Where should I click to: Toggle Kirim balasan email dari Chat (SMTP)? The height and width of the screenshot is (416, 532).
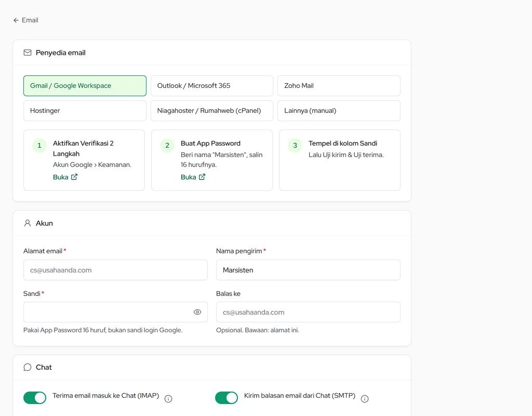pyautogui.click(x=227, y=398)
